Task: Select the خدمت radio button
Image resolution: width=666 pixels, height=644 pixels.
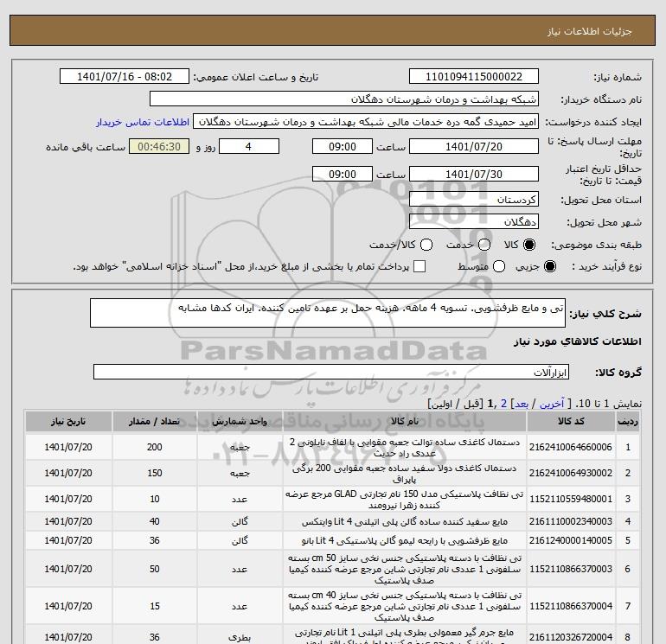Action: 484,245
